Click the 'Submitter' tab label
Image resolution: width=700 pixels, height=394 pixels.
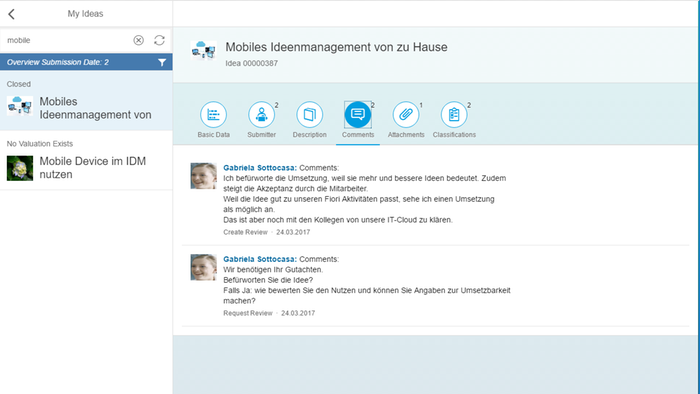[262, 135]
